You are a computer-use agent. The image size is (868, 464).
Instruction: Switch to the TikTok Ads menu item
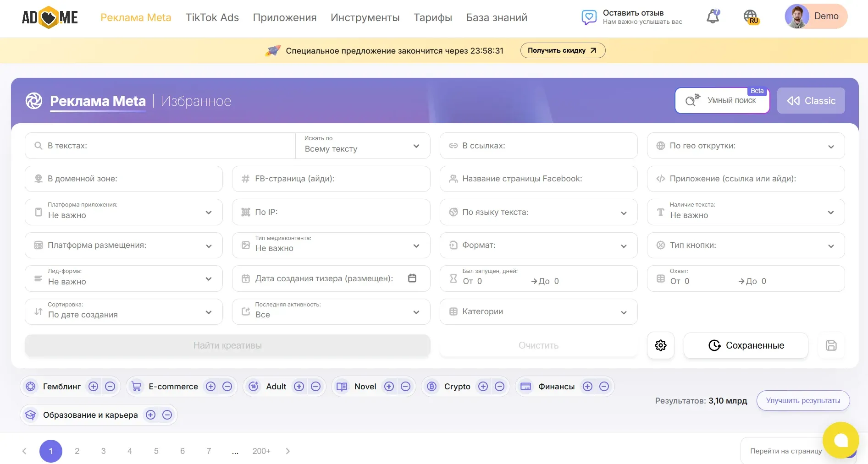coord(212,17)
